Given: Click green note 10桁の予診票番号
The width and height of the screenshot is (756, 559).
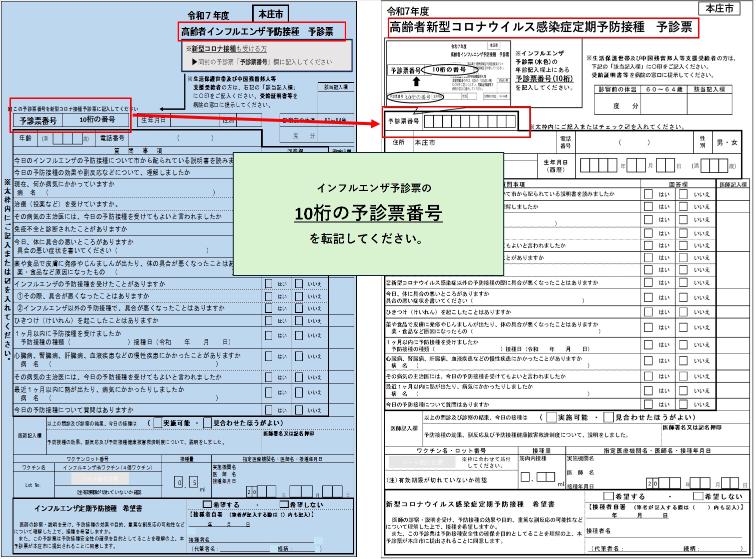Looking at the screenshot, I should pyautogui.click(x=368, y=213).
